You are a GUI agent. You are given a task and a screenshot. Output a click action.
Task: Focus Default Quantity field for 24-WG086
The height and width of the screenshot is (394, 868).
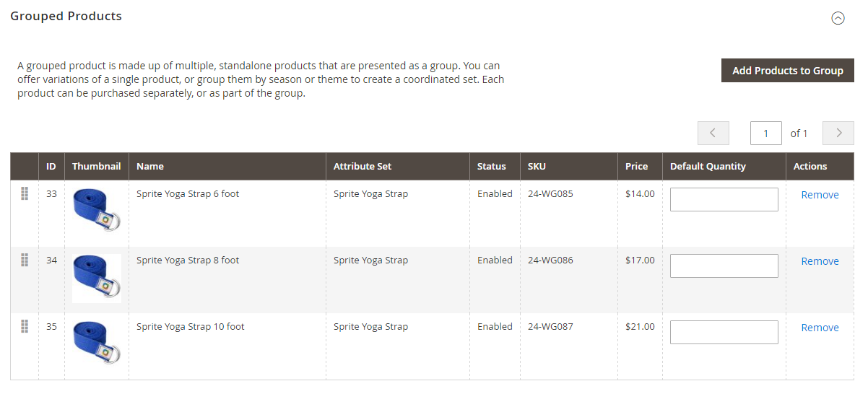[724, 266]
